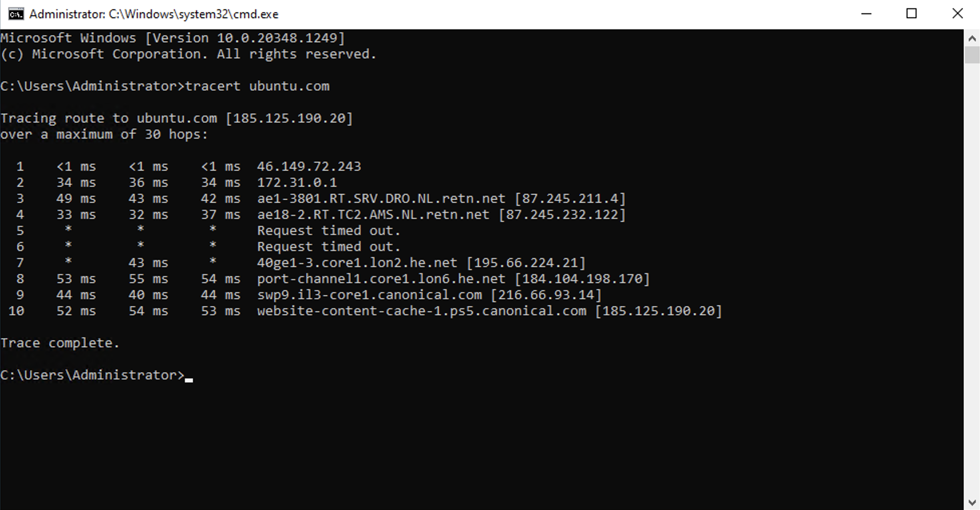Click hop 2 address 172.31.0.1
This screenshot has width=980, height=510.
click(x=297, y=183)
